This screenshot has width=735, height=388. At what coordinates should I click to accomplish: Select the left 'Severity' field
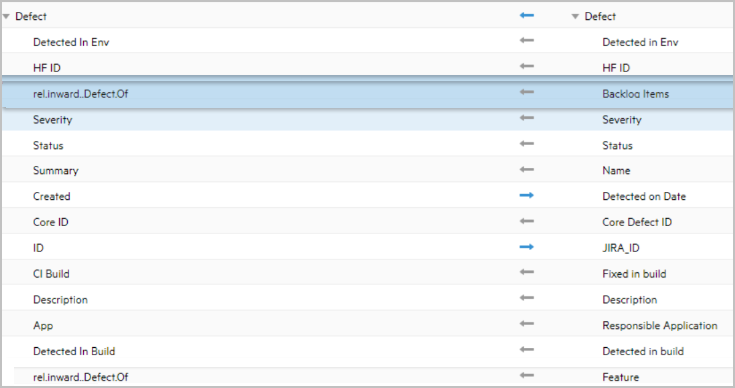(x=52, y=119)
